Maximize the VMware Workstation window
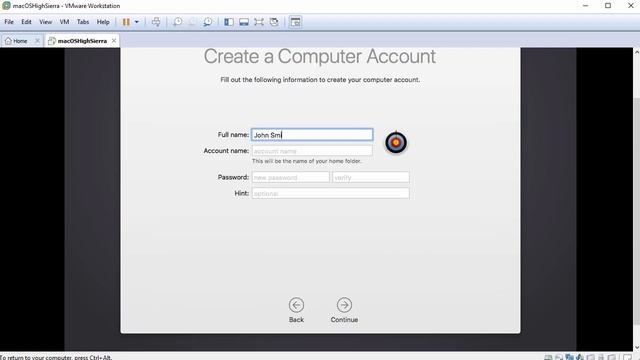Viewport: 640px width, 360px height. click(608, 6)
